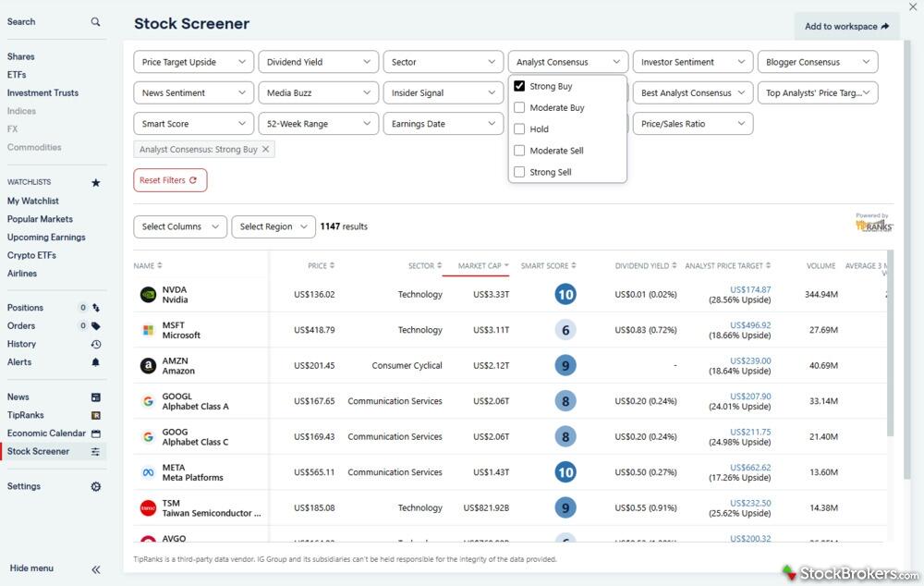This screenshot has width=924, height=586.
Task: Remove the Analyst Consensus: Strong Buy chip
Action: pyautogui.click(x=266, y=150)
